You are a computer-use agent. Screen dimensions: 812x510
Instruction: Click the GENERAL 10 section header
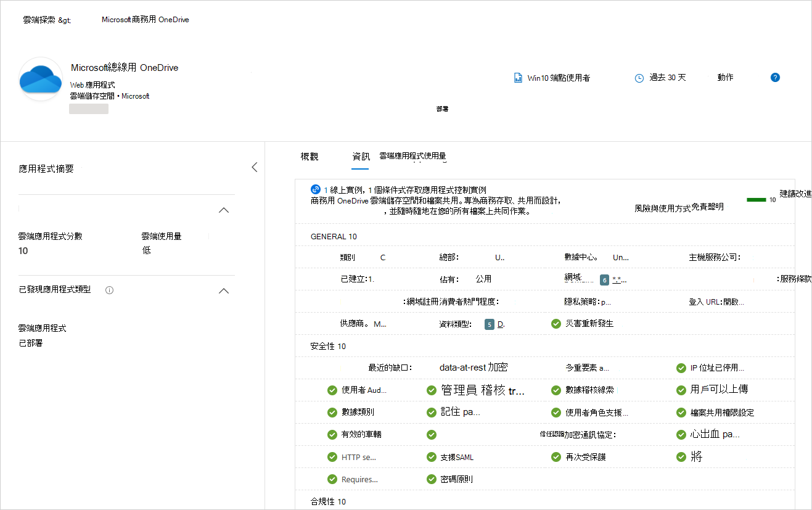point(334,237)
